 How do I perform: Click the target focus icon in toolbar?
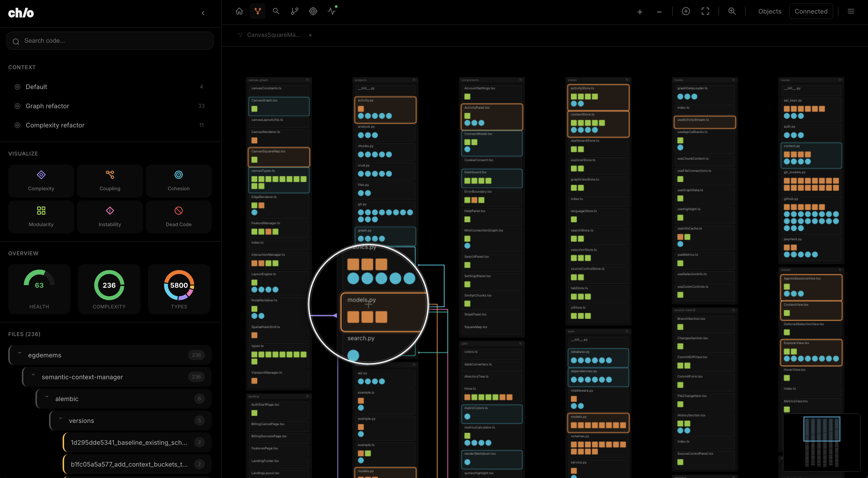coord(313,11)
